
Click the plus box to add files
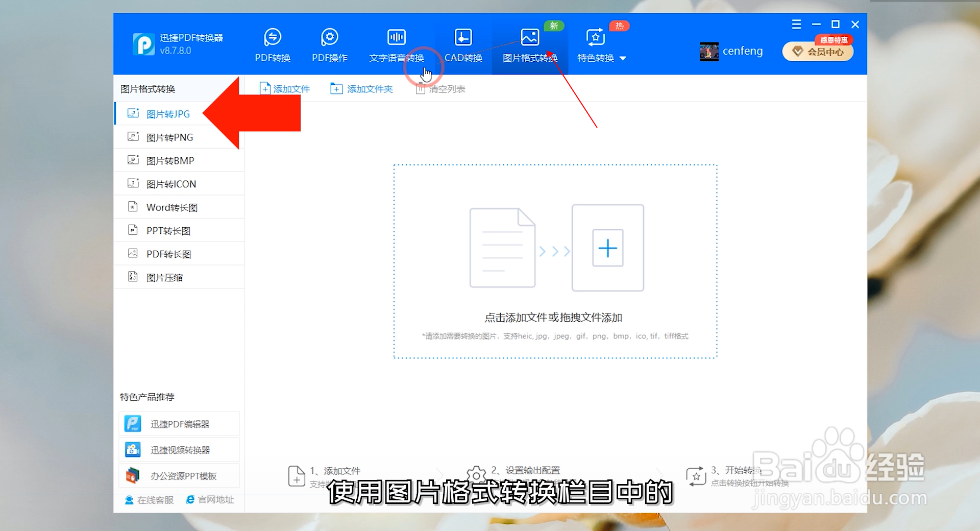(607, 248)
